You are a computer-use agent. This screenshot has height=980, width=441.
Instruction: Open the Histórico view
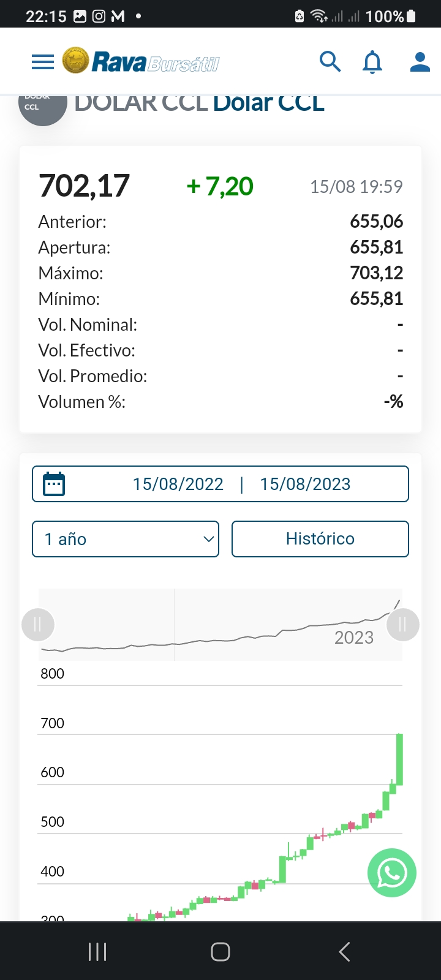tap(320, 539)
